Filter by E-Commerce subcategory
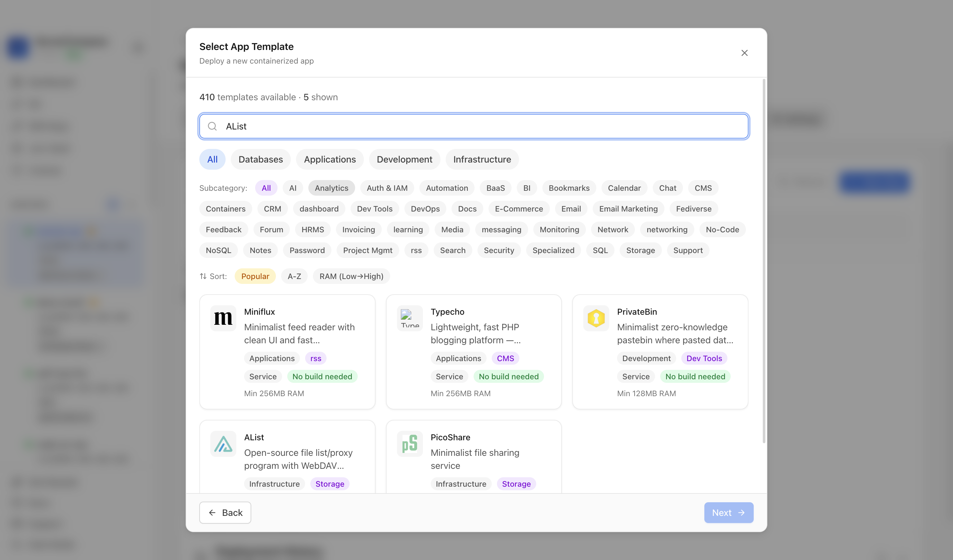Viewport: 953px width, 560px height. coord(519,209)
